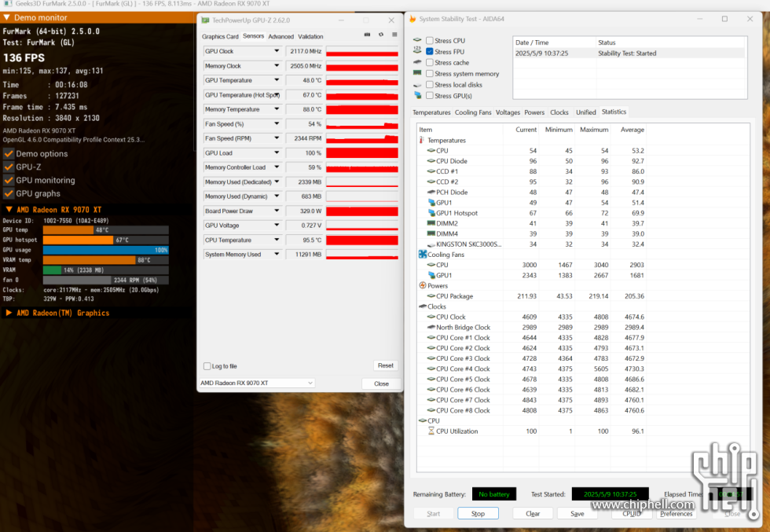Click the GPU1 fan icon under Cooling Fans
This screenshot has width=770, height=532.
click(x=431, y=275)
